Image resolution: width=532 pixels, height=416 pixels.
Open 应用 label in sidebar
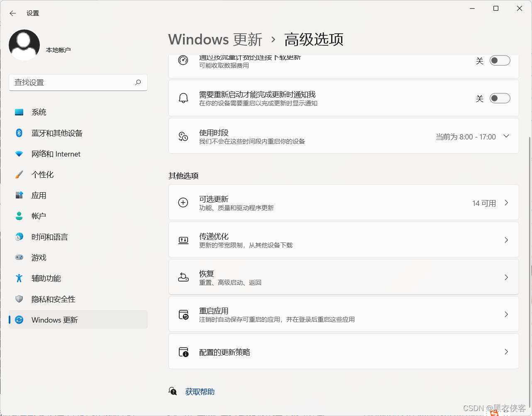click(x=39, y=195)
